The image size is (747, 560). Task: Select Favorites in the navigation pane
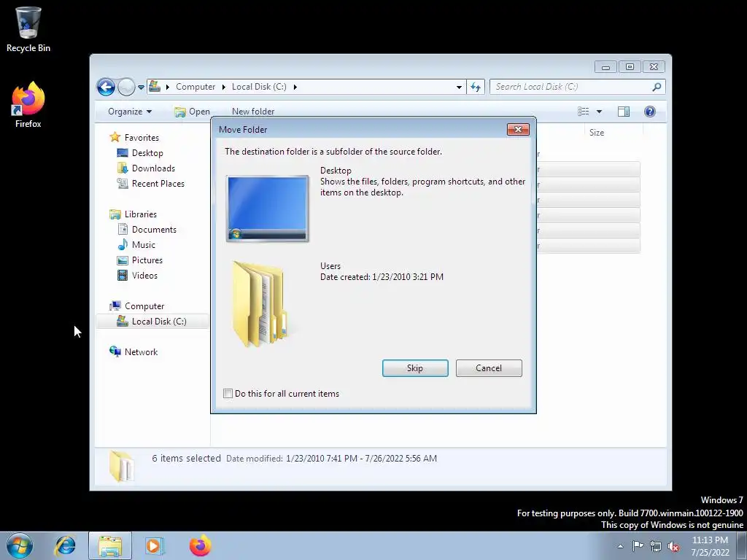pos(142,138)
